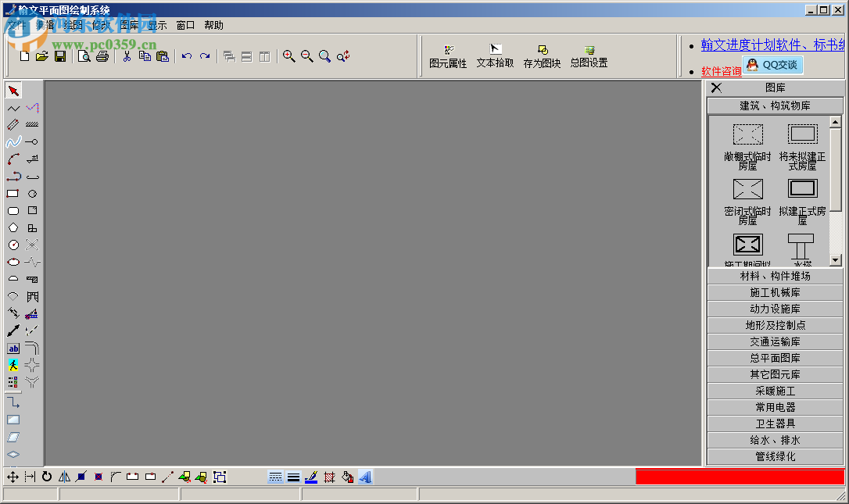Viewport: 849px width, 504px height.
Task: Expand the 施工机械库 category
Action: click(775, 292)
